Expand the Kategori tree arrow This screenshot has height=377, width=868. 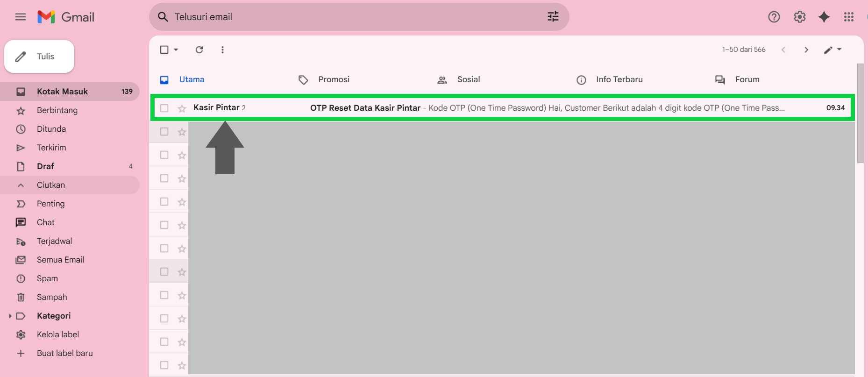click(10, 316)
